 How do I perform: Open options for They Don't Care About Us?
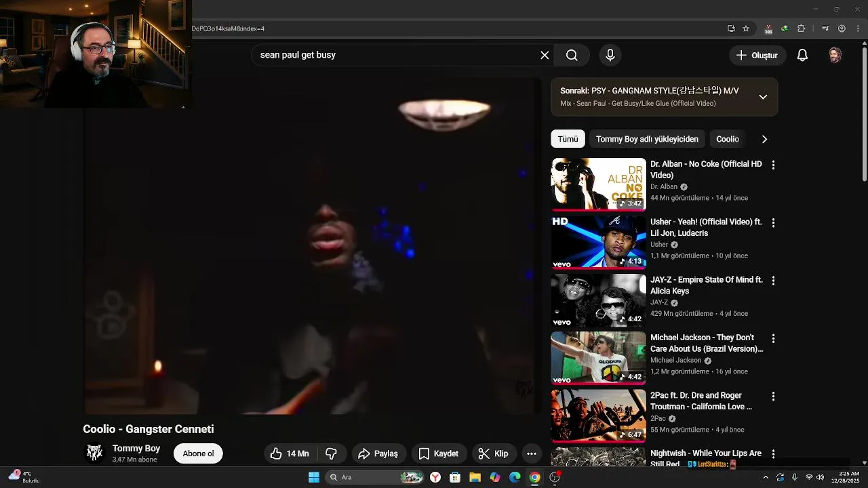click(773, 338)
